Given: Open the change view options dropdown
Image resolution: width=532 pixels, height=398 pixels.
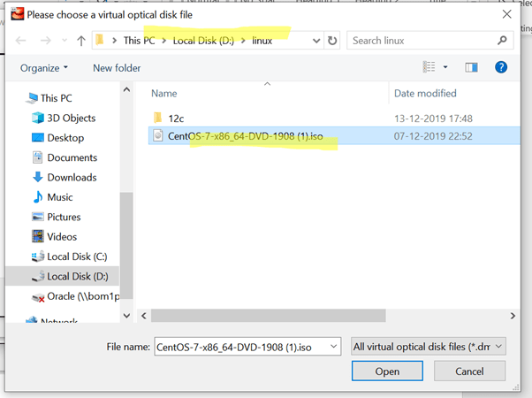Looking at the screenshot, I should [x=445, y=68].
